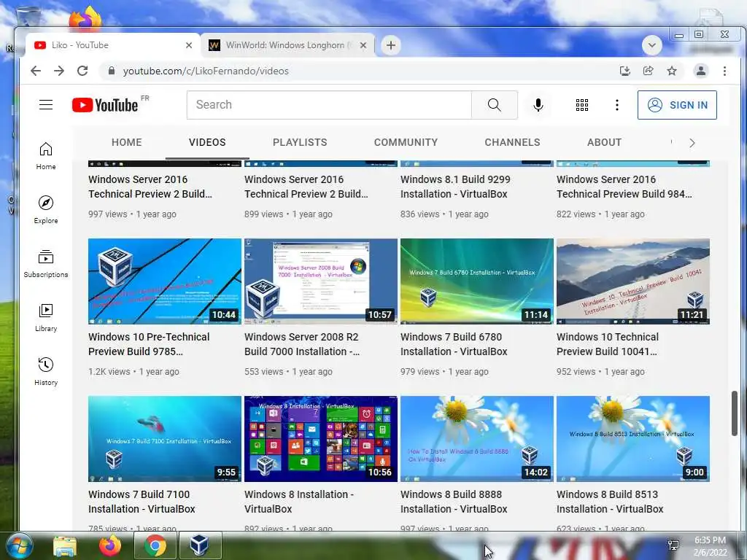Click the install/download icon in address bar
Image resolution: width=747 pixels, height=560 pixels.
625,71
